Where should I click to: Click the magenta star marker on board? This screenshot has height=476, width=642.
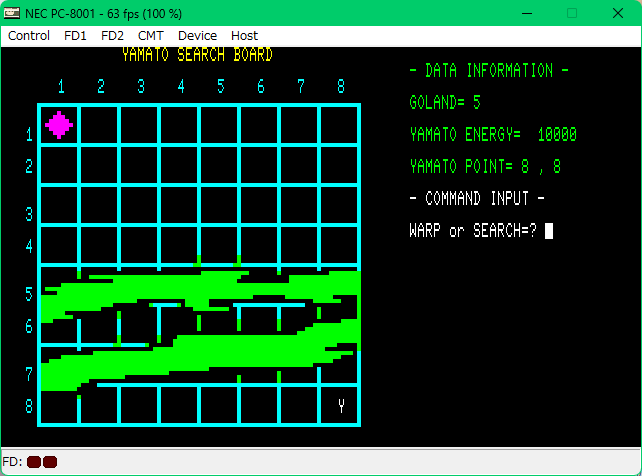(59, 125)
